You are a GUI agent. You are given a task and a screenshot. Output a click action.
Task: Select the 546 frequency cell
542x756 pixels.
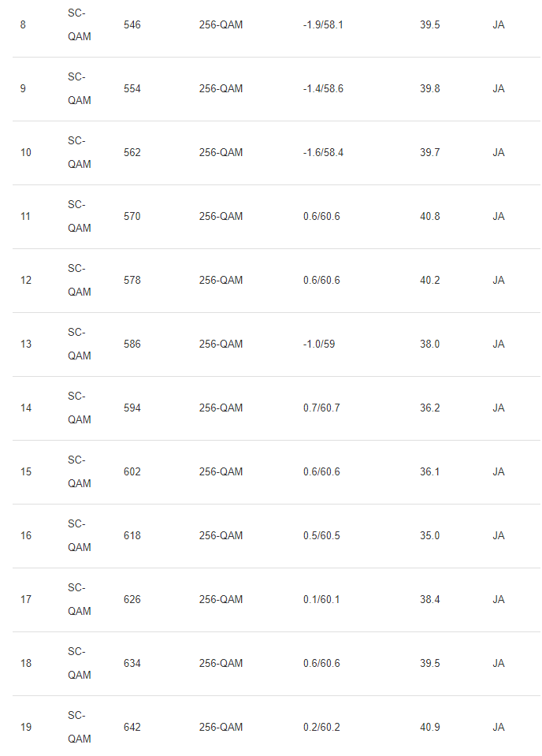click(132, 25)
